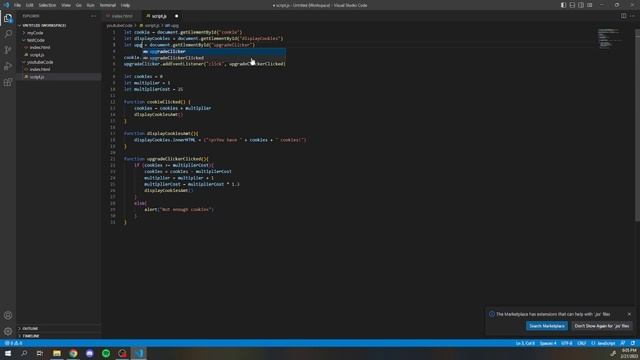
Task: Open the Manage gear icon
Action: (x=8, y=331)
